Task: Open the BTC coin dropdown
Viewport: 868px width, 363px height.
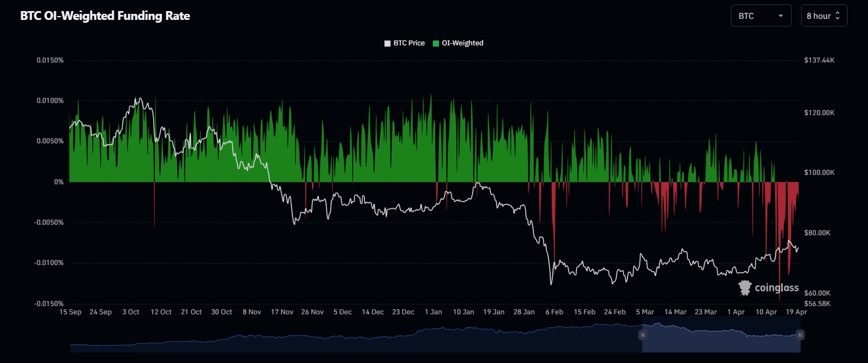Action: [760, 16]
